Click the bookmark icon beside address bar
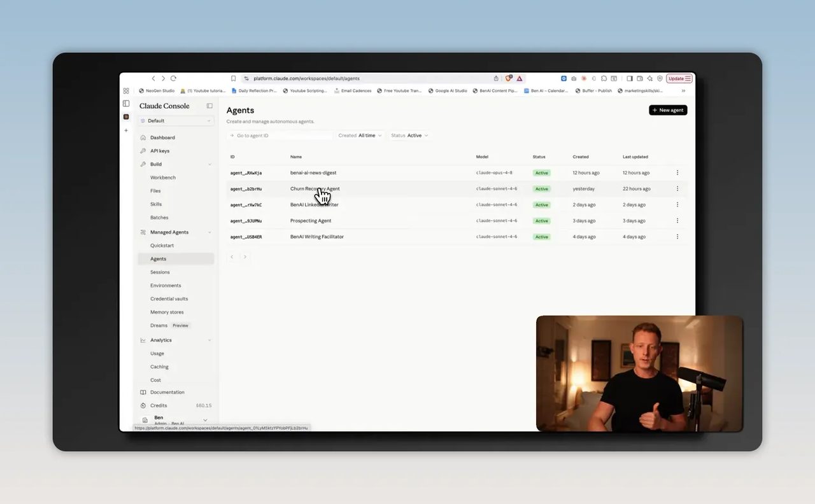Image resolution: width=815 pixels, height=504 pixels. tap(233, 78)
